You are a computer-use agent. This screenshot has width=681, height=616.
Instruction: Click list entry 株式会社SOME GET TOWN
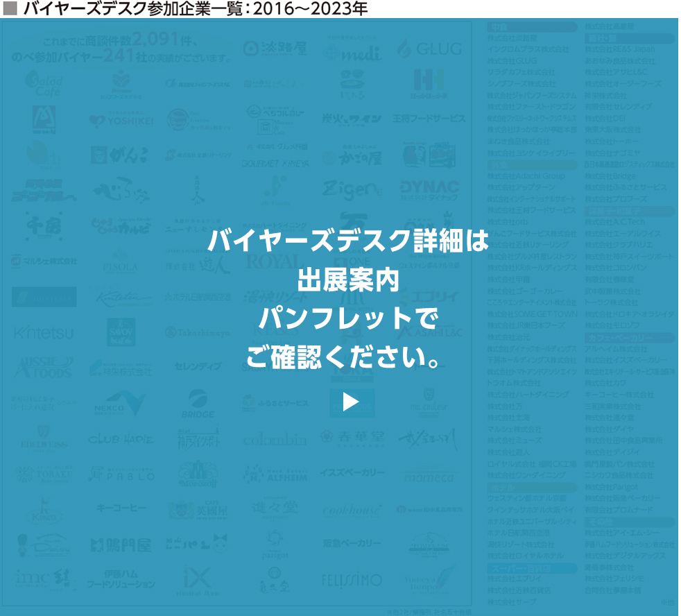pyautogui.click(x=533, y=314)
